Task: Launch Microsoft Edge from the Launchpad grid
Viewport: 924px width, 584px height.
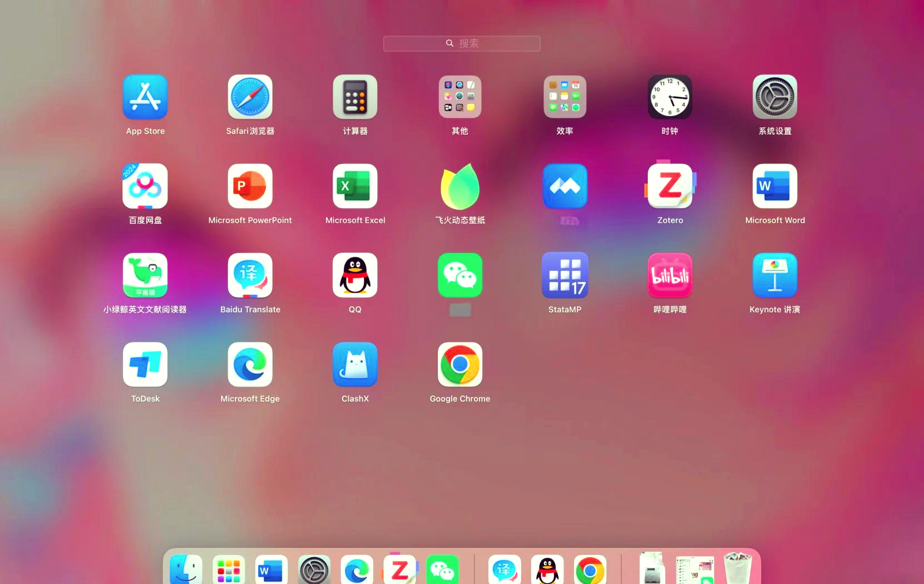Action: [250, 364]
